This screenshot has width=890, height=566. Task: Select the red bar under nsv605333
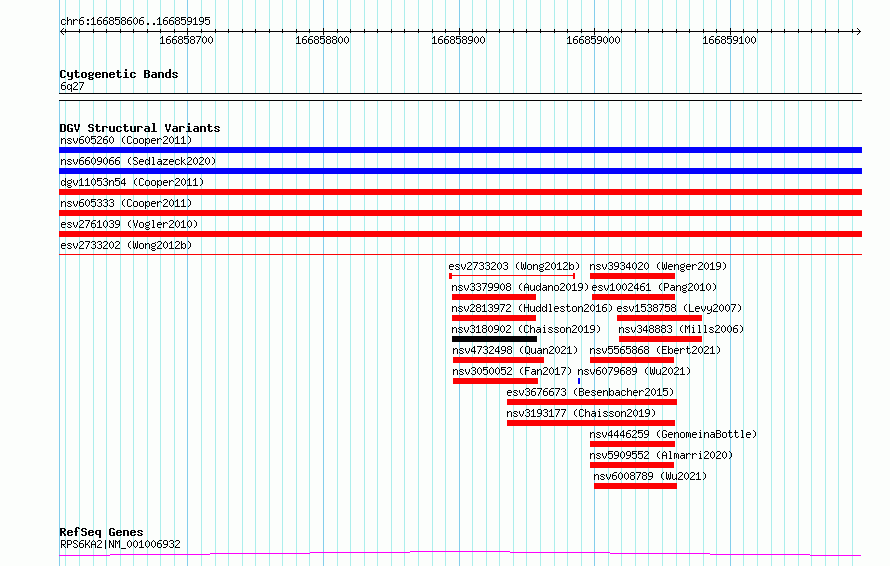tap(460, 213)
